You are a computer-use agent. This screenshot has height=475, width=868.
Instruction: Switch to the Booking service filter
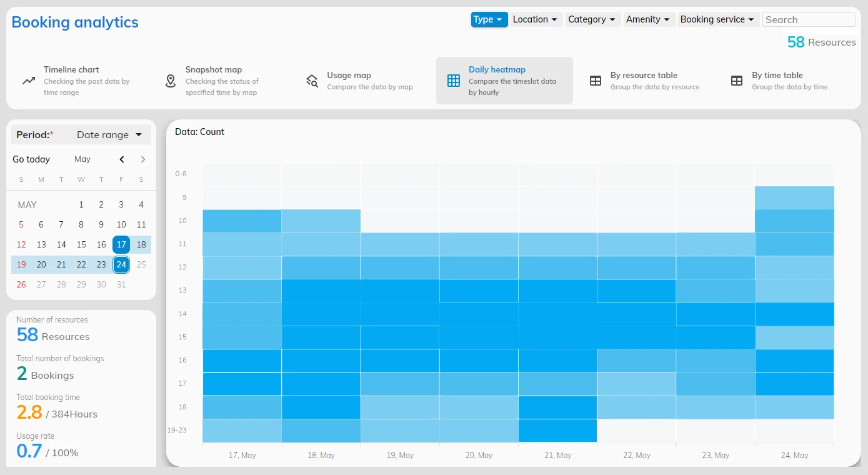pyautogui.click(x=718, y=19)
